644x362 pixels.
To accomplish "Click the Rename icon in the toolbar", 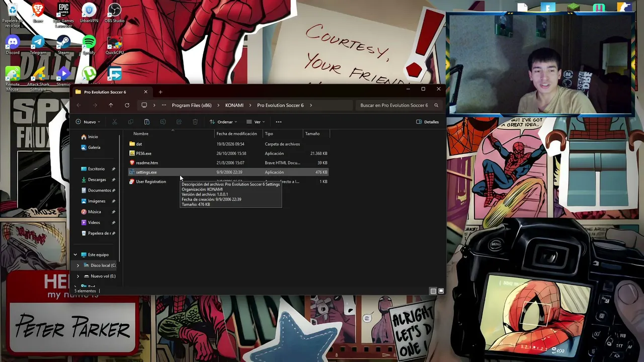I will coord(163,122).
